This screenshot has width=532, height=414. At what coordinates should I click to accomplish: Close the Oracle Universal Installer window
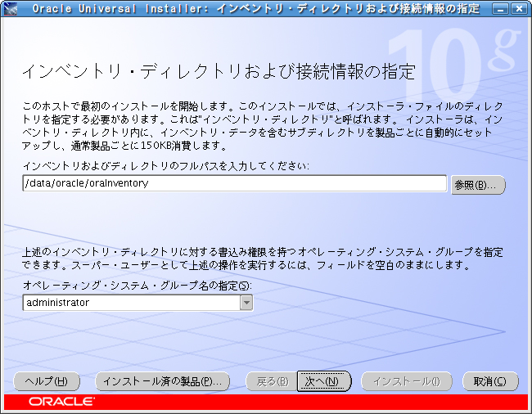pyautogui.click(x=519, y=9)
